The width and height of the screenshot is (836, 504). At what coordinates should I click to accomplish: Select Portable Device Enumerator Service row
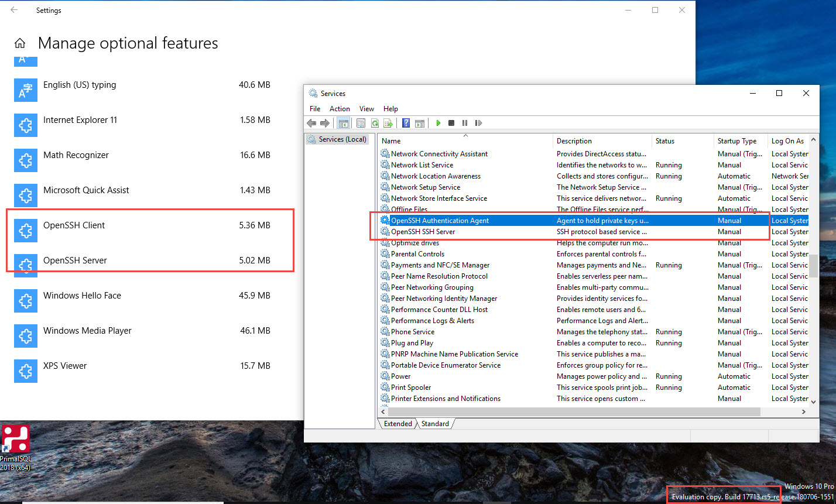tap(594, 365)
